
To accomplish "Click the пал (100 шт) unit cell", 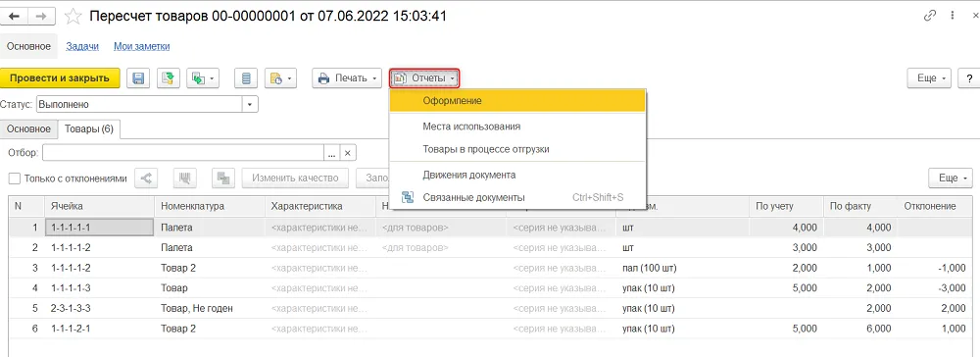I will pos(682,268).
